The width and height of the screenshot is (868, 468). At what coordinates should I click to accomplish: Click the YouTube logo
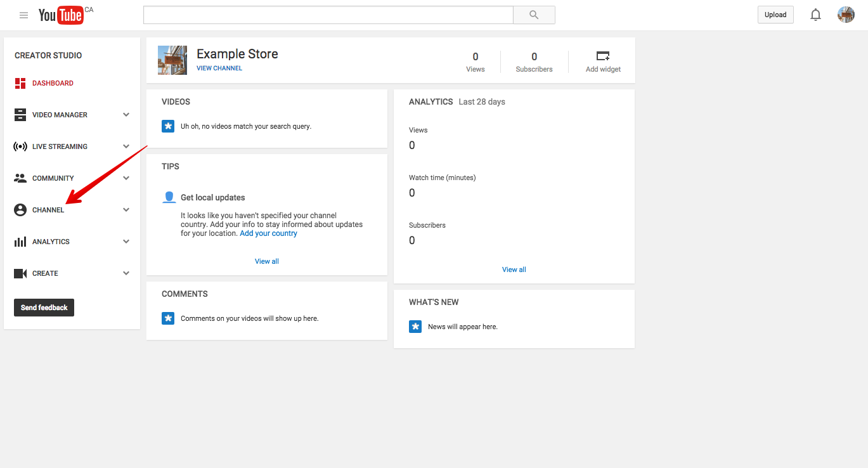click(61, 15)
